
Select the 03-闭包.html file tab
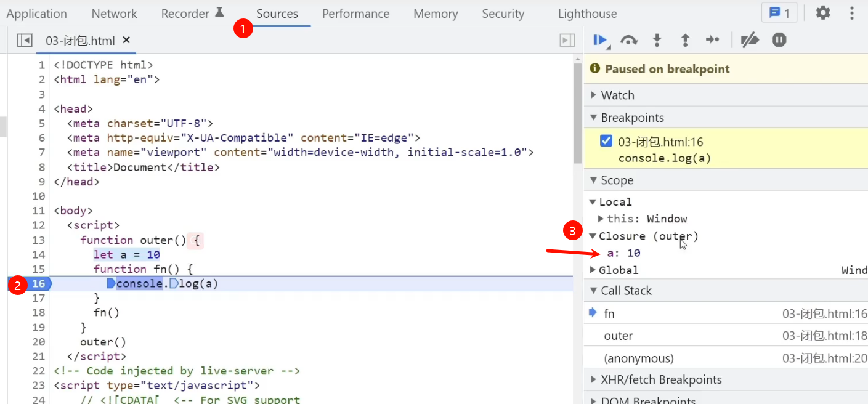coord(80,41)
